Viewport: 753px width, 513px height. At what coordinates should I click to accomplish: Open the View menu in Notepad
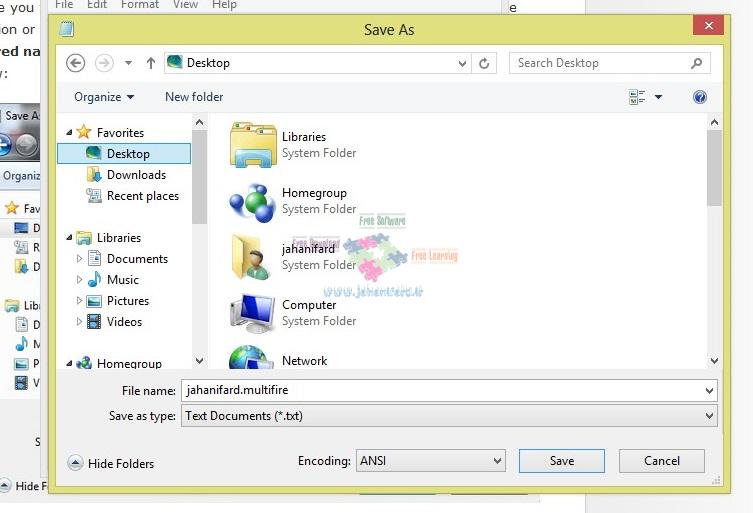185,5
